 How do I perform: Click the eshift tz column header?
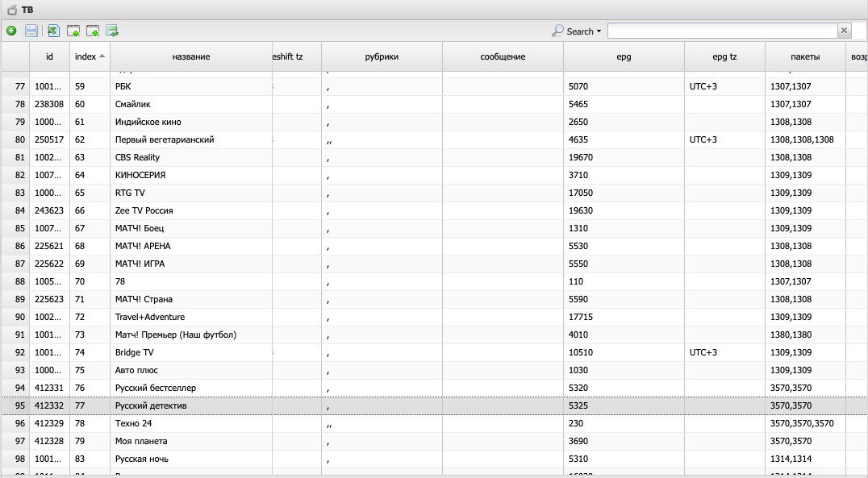pyautogui.click(x=297, y=56)
